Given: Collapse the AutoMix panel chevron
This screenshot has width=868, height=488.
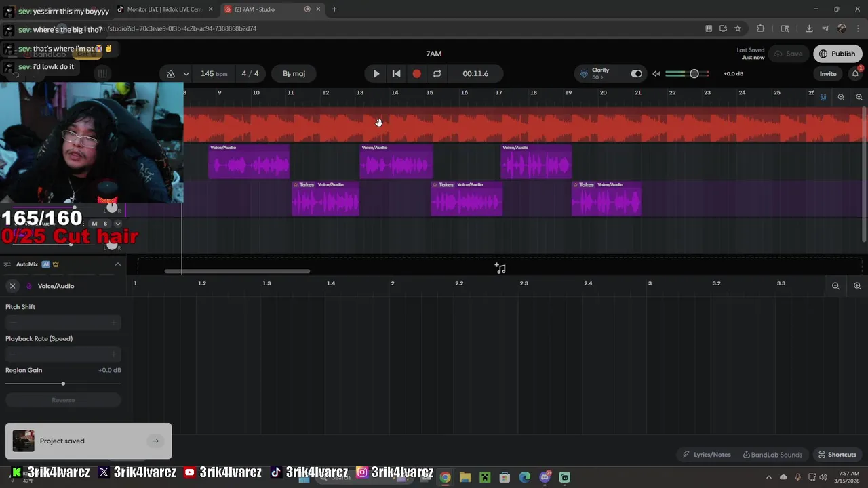Looking at the screenshot, I should pyautogui.click(x=118, y=264).
